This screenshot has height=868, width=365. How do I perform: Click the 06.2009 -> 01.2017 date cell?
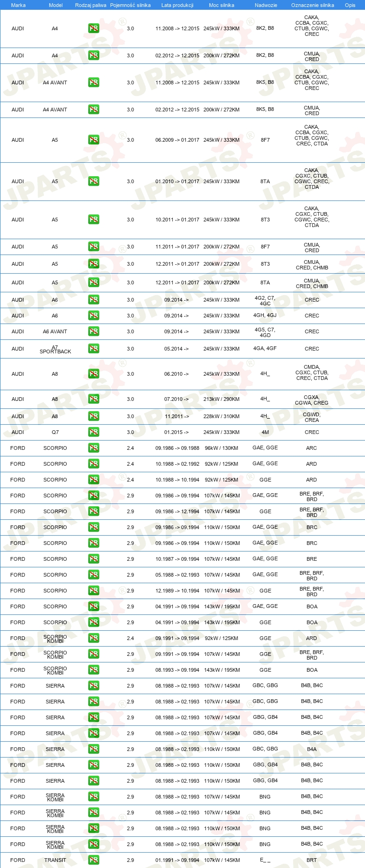click(177, 140)
